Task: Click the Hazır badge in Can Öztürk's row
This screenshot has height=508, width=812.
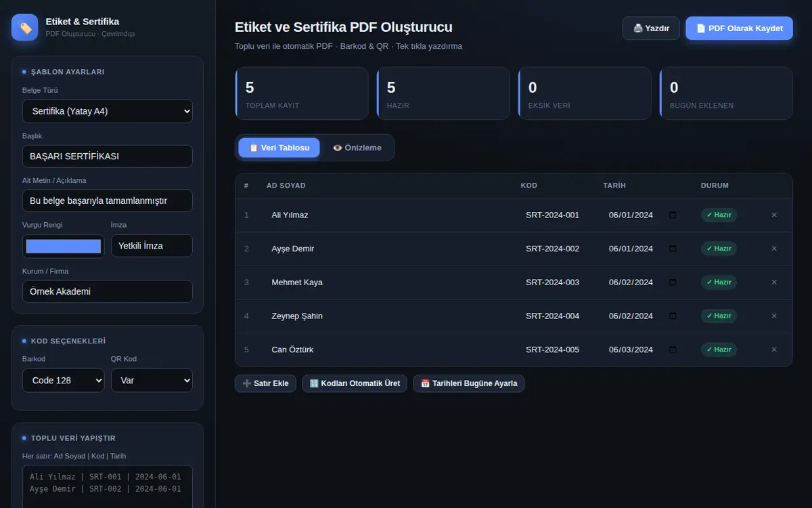Action: coord(719,350)
